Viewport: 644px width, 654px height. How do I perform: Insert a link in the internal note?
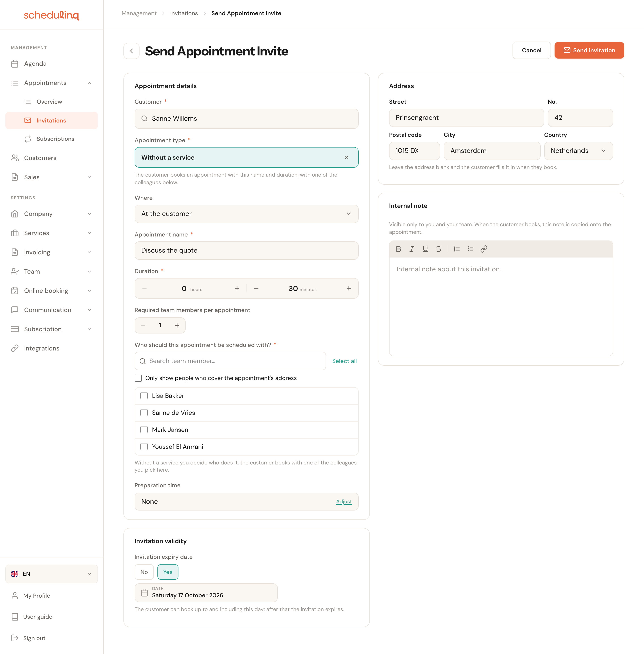point(484,249)
